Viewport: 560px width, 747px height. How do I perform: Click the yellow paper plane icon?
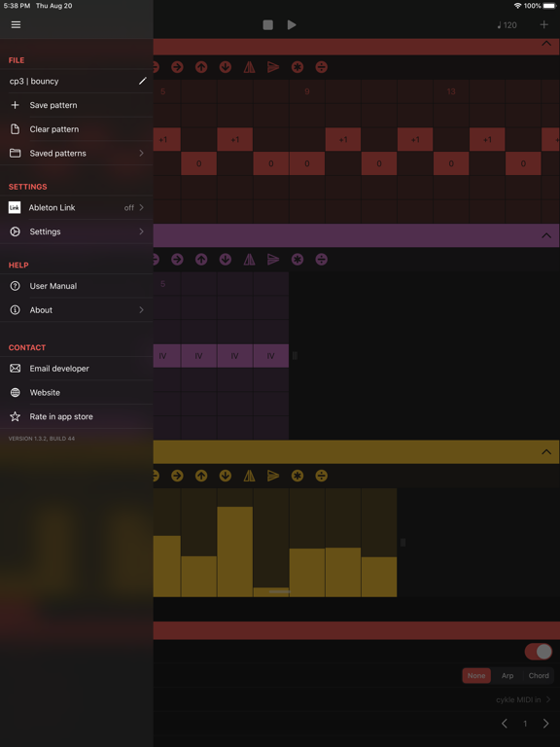(273, 476)
